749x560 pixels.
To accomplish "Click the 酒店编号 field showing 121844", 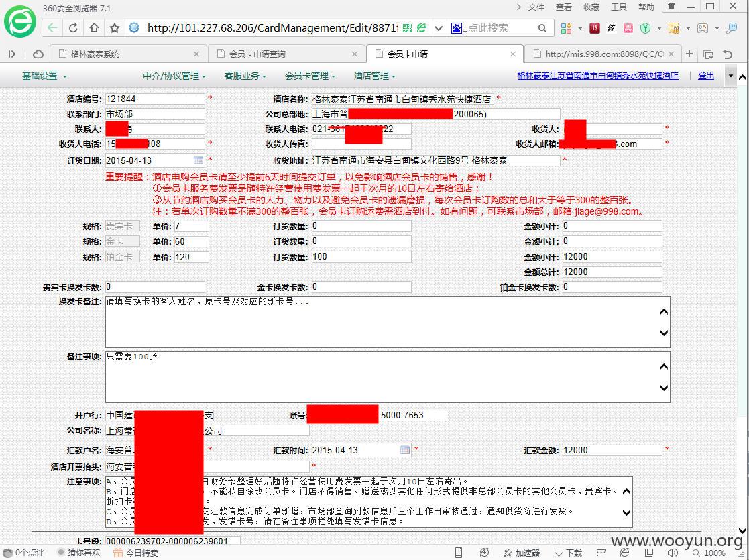I will [155, 99].
